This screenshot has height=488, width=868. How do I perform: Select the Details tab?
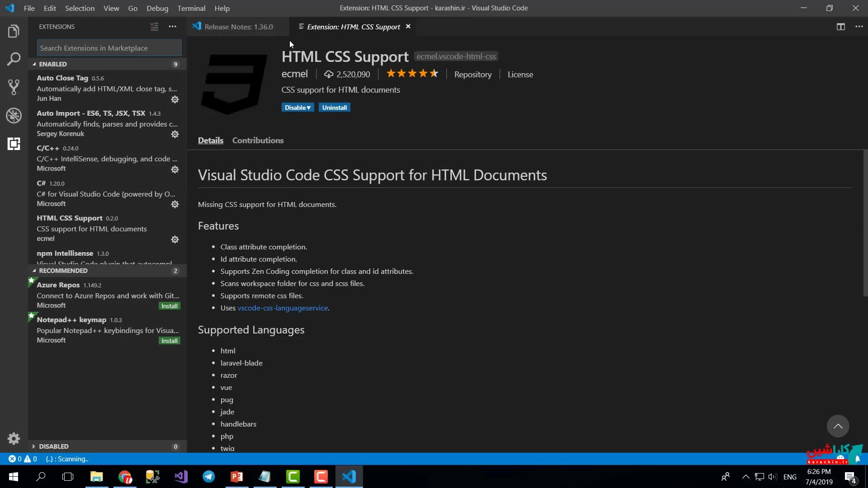coord(211,141)
